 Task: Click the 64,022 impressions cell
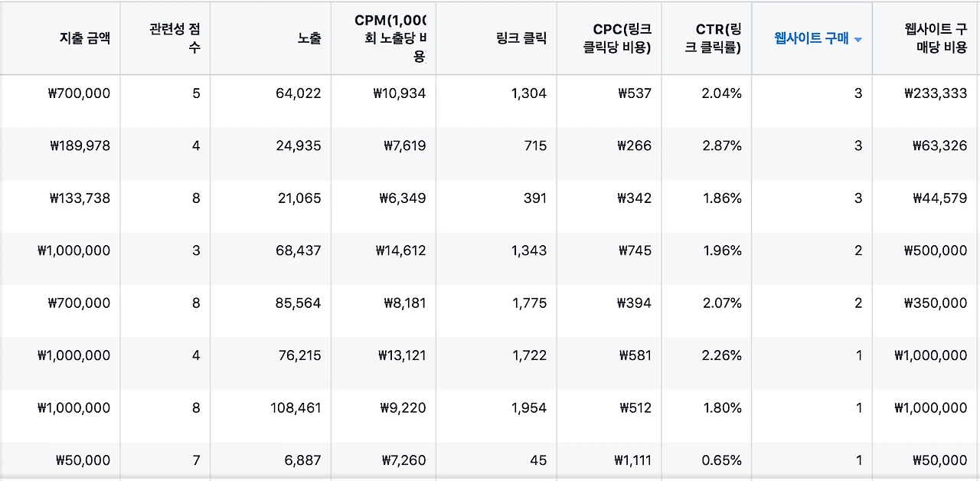[299, 93]
